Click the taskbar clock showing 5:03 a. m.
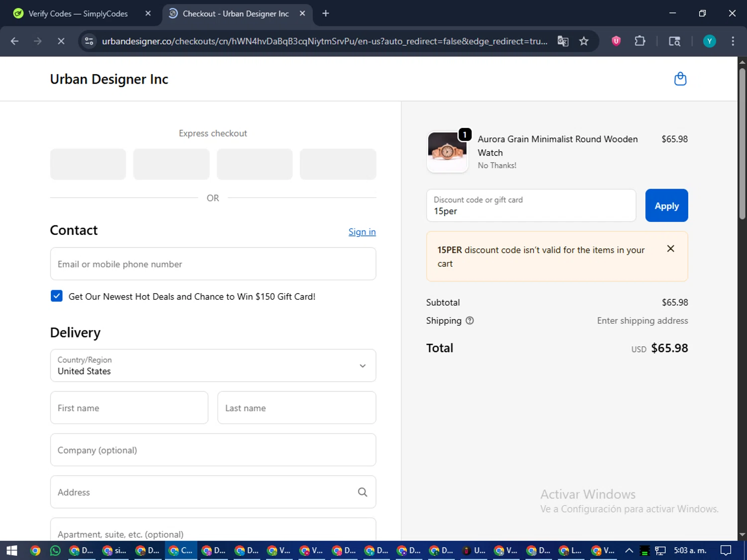The height and width of the screenshot is (560, 747). [690, 550]
